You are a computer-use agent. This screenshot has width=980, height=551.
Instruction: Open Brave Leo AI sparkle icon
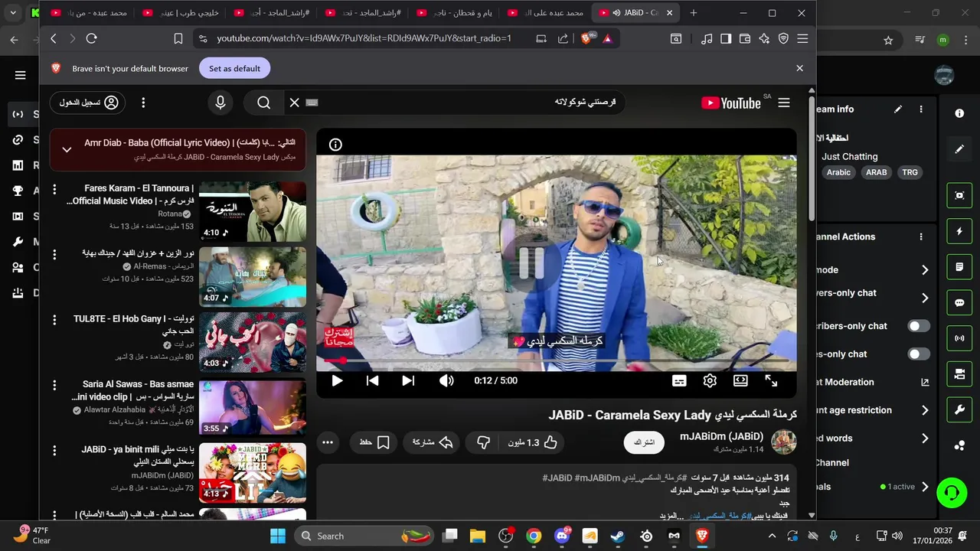[x=764, y=38]
